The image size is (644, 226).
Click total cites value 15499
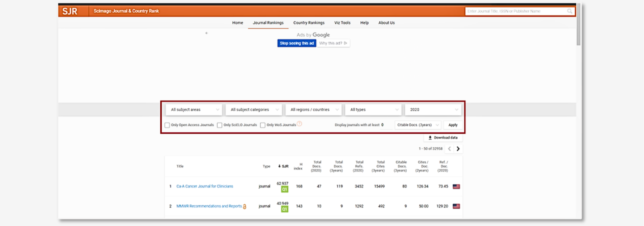click(x=379, y=186)
